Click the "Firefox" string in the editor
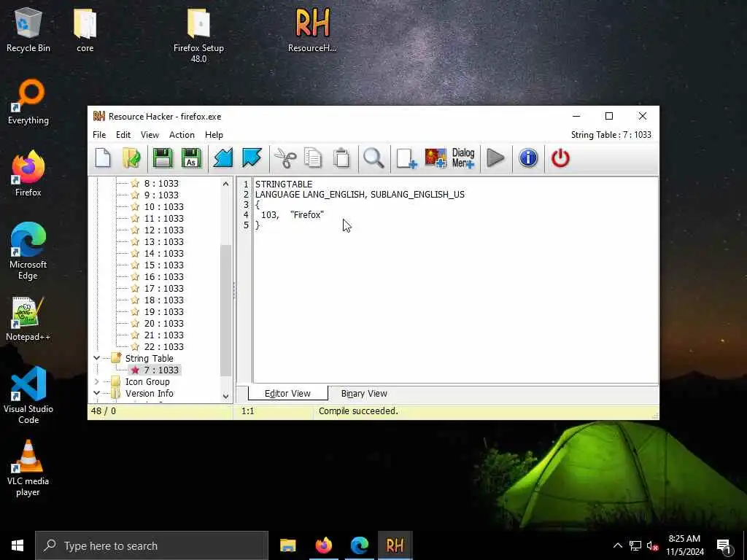The image size is (747, 560). [x=307, y=215]
